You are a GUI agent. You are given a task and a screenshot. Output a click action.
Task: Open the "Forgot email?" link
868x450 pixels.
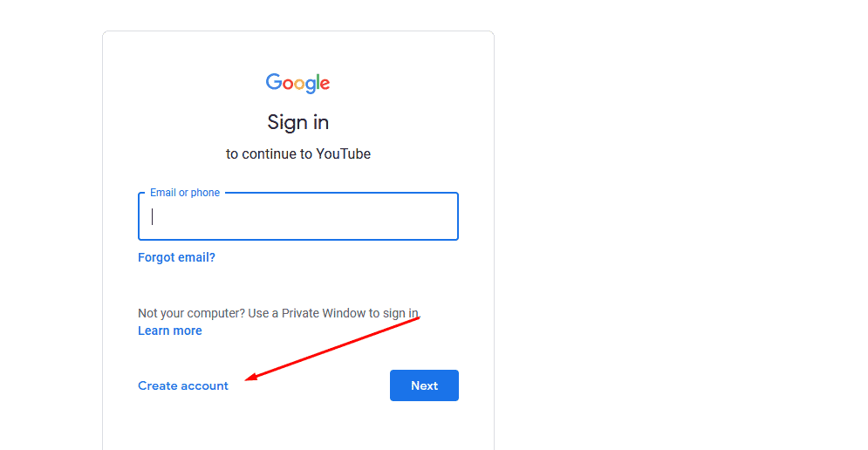tap(176, 257)
